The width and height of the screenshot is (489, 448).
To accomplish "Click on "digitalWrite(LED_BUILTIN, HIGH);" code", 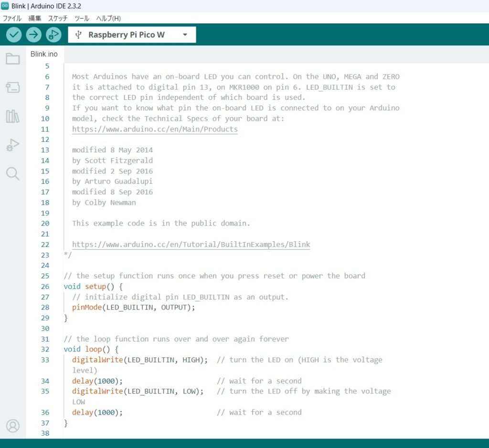I will click(x=140, y=360).
